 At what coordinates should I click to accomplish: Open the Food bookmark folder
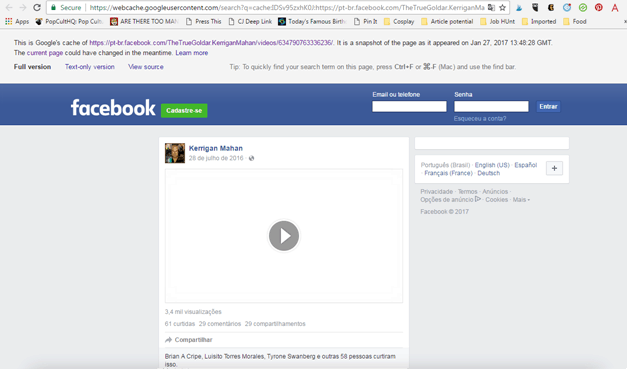(x=575, y=22)
